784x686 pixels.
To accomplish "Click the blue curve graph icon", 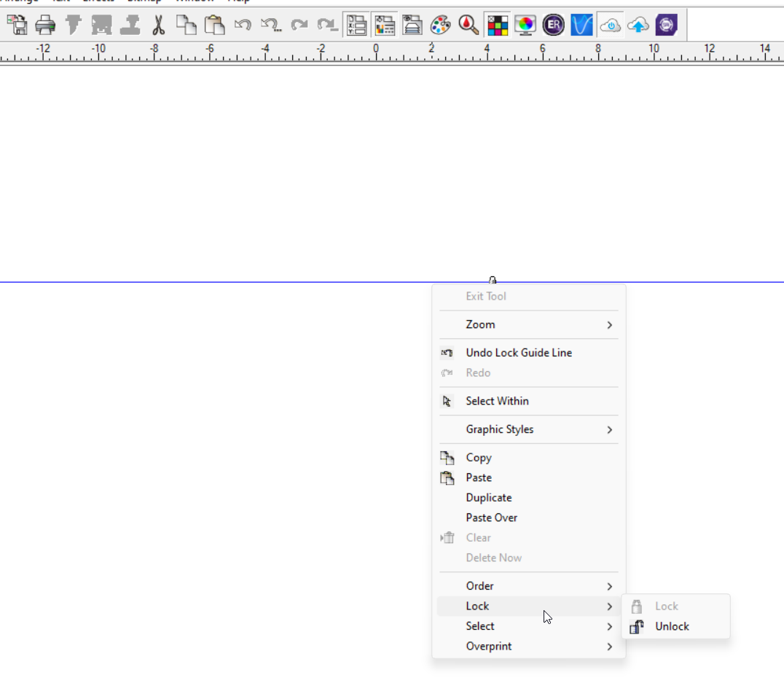I will tap(581, 25).
